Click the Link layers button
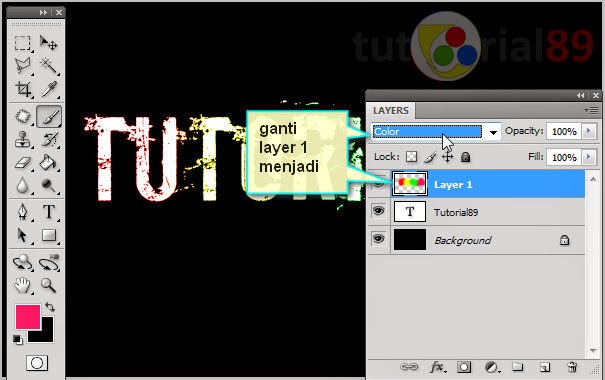605x380 pixels. tap(409, 367)
